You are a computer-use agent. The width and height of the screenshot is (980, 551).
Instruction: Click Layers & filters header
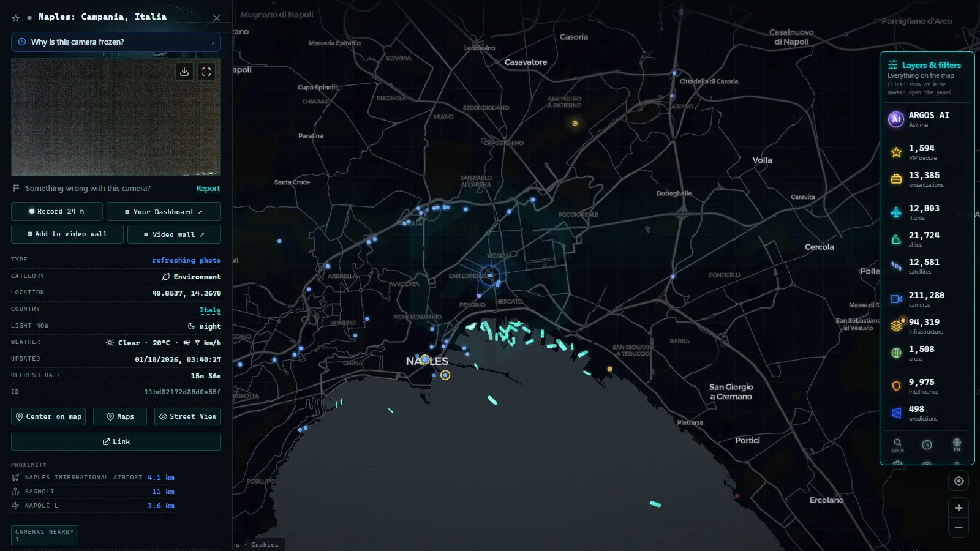[x=931, y=65]
